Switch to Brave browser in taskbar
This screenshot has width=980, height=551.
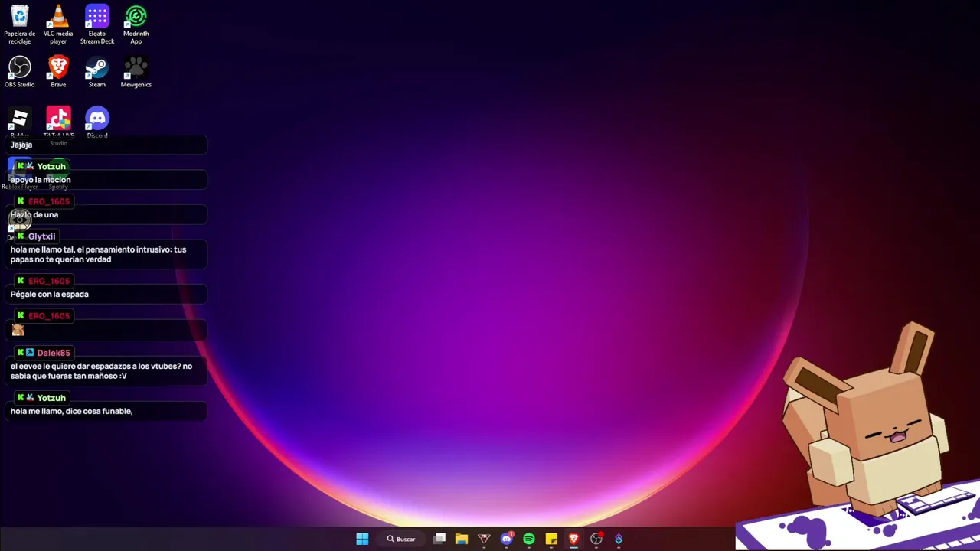pos(573,539)
